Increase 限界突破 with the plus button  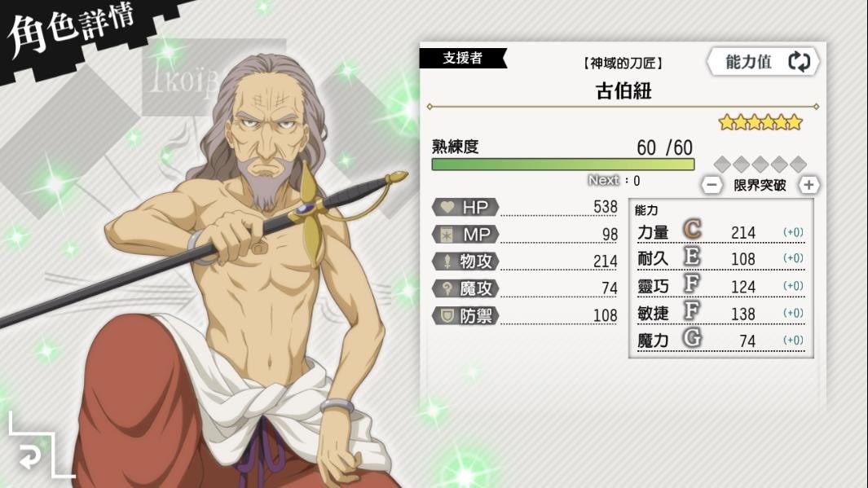[x=809, y=185]
